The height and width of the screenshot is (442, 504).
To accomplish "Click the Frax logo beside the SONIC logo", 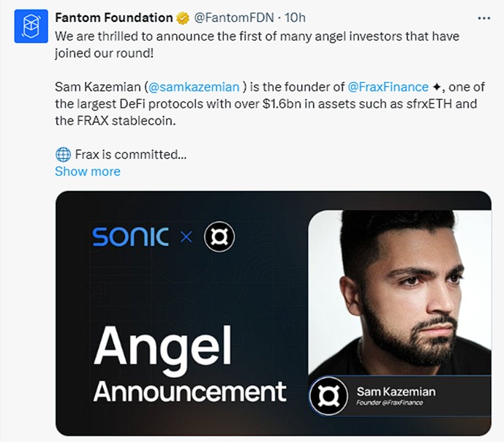I will point(219,236).
